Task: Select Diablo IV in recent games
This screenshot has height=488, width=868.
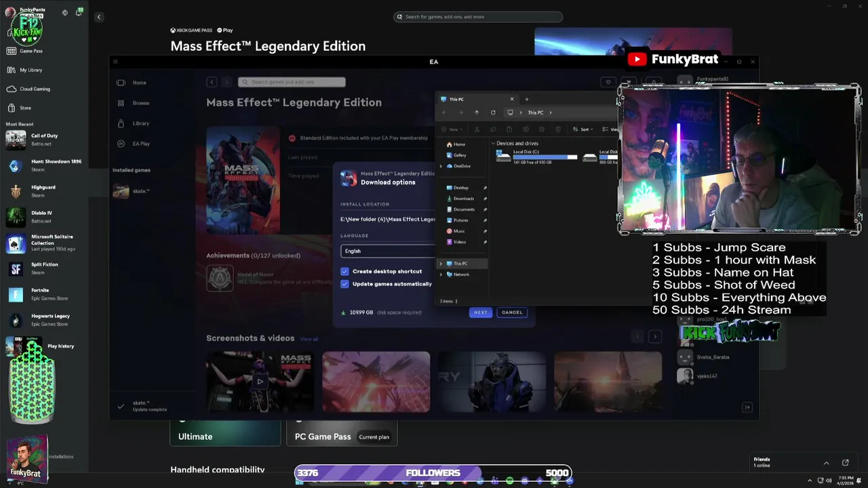Action: tap(44, 217)
